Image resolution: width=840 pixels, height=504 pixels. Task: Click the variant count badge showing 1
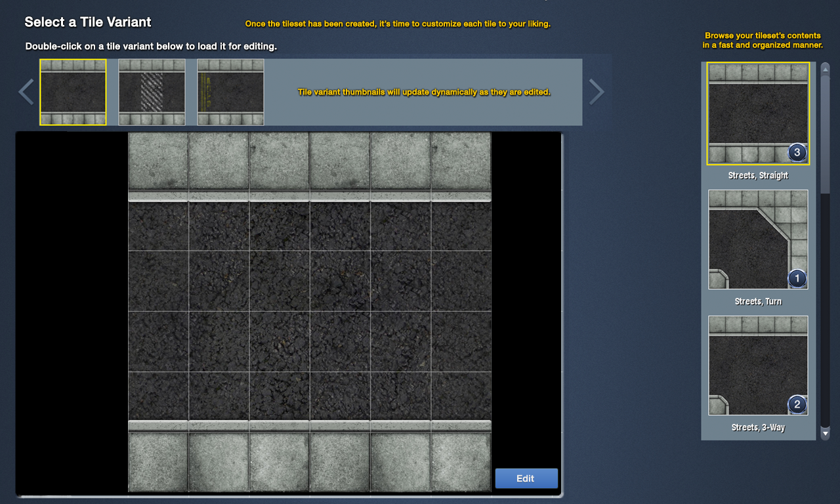coord(797,279)
